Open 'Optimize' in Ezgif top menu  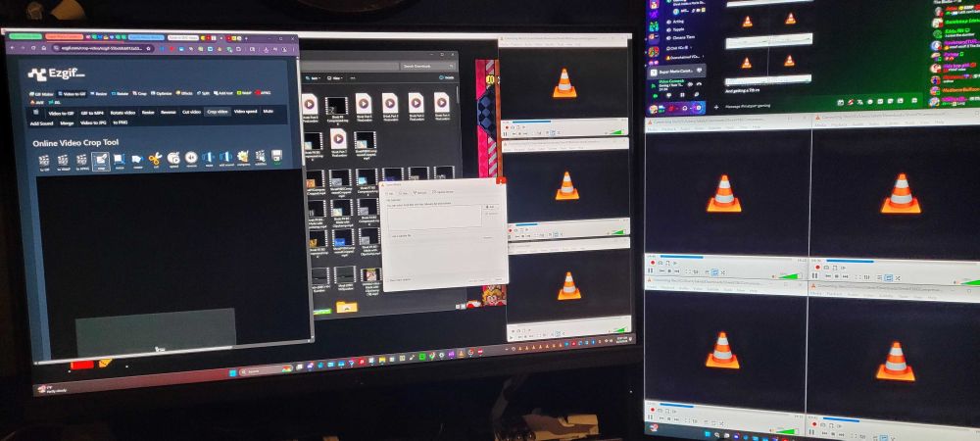pos(162,94)
